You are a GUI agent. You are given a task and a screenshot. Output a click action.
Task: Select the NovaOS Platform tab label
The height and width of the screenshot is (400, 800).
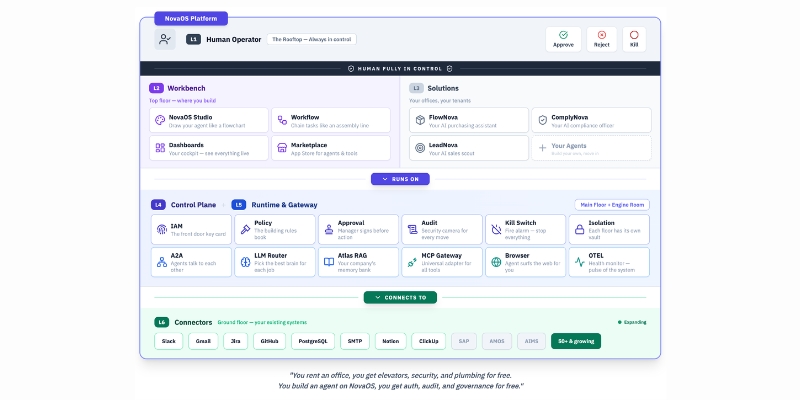click(192, 18)
